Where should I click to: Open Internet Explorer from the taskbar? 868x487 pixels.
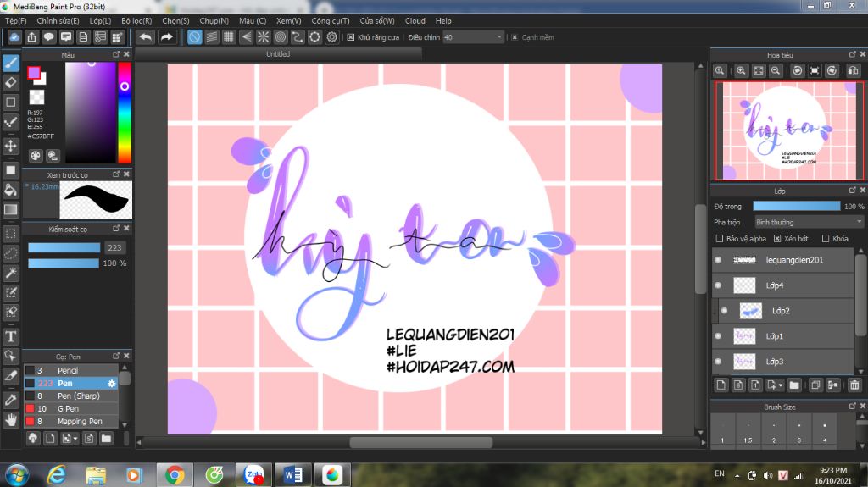pos(56,475)
